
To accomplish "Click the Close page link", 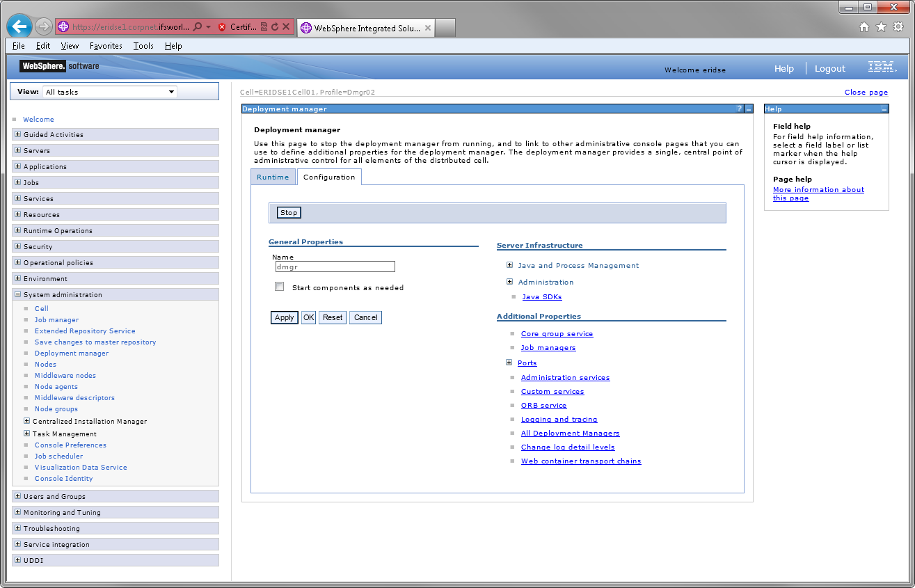I will click(x=866, y=92).
